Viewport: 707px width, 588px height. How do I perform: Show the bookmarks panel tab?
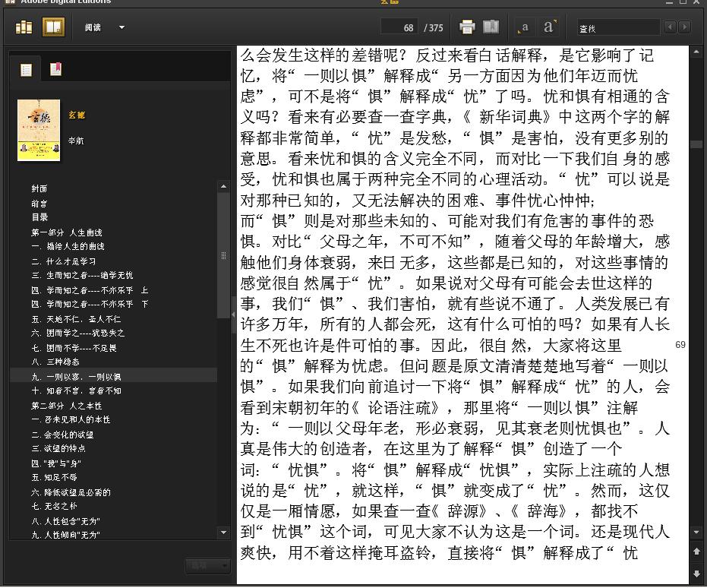click(55, 69)
